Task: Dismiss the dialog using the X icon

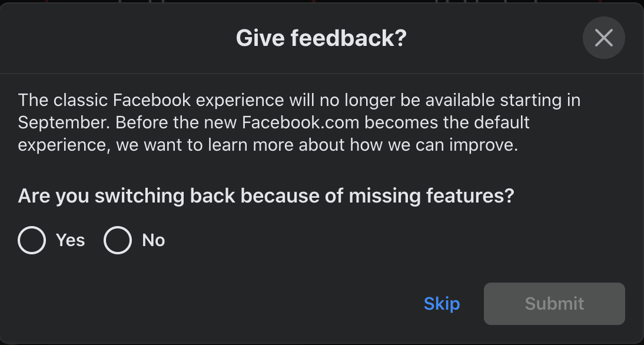Action: pos(604,38)
